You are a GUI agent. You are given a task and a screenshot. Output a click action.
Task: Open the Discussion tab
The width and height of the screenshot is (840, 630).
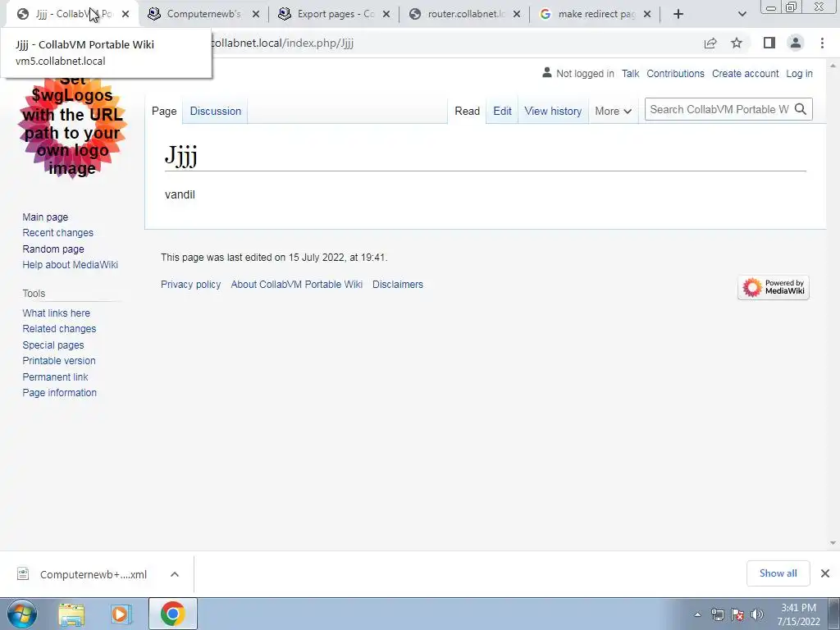[x=216, y=111]
